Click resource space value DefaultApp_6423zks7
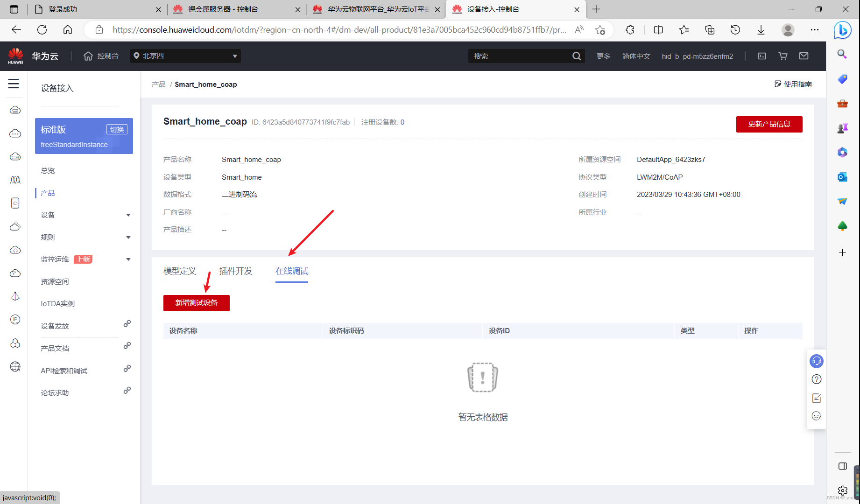Image resolution: width=860 pixels, height=504 pixels. point(671,160)
